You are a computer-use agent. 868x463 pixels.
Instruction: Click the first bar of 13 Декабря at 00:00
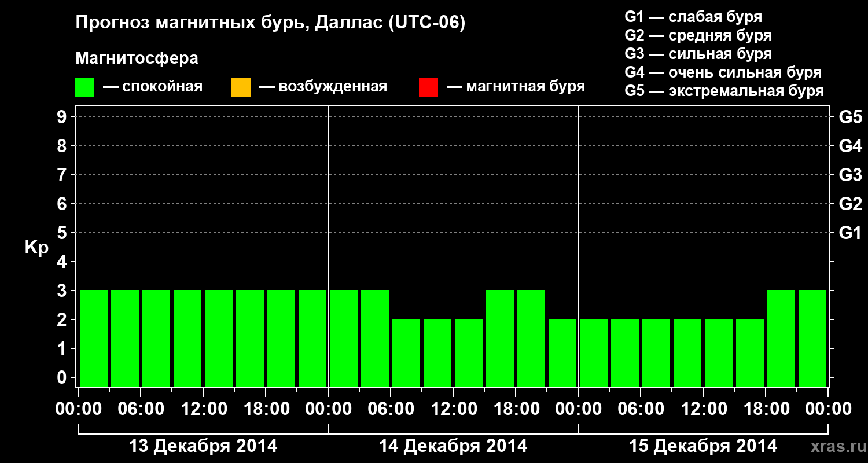click(x=94, y=338)
